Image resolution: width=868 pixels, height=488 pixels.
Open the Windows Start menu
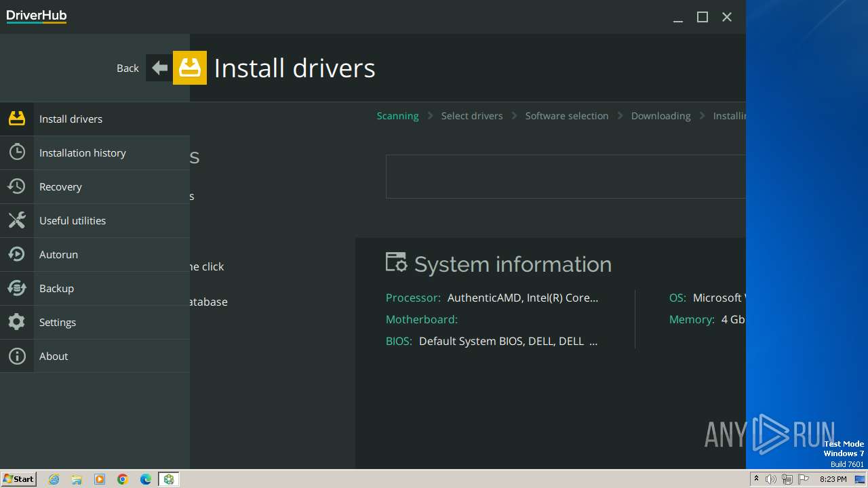tap(19, 479)
